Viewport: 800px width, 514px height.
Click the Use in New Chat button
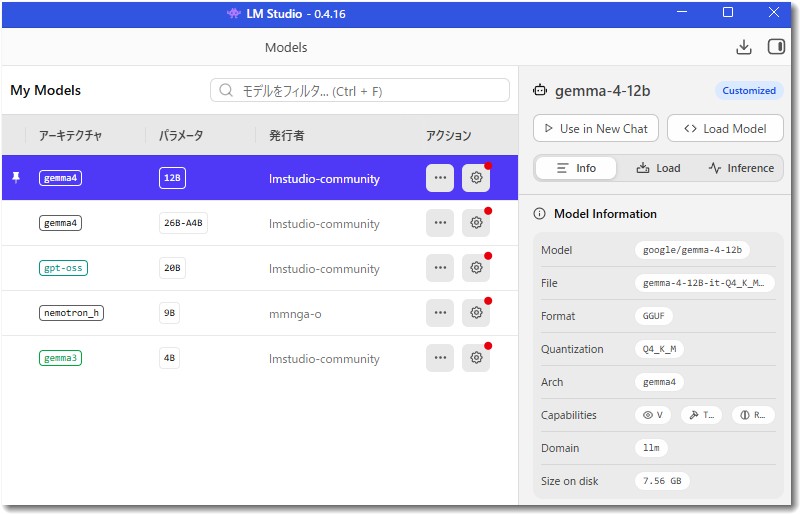tap(596, 129)
